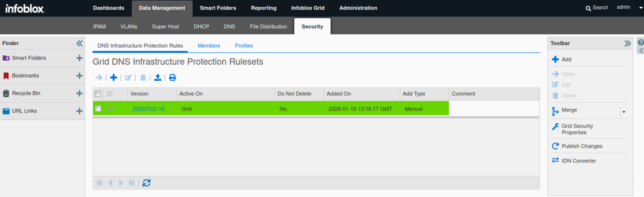
Task: Collapse the Finder panel
Action: 79,43
